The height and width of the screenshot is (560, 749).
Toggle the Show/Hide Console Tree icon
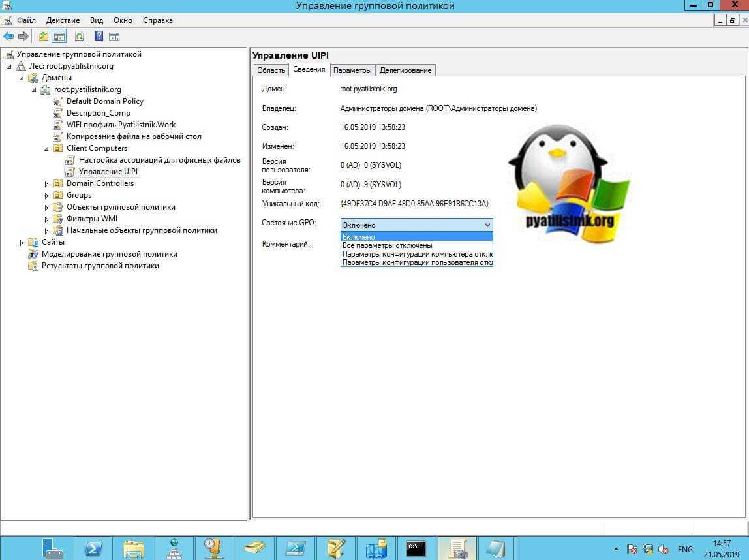pos(59,37)
